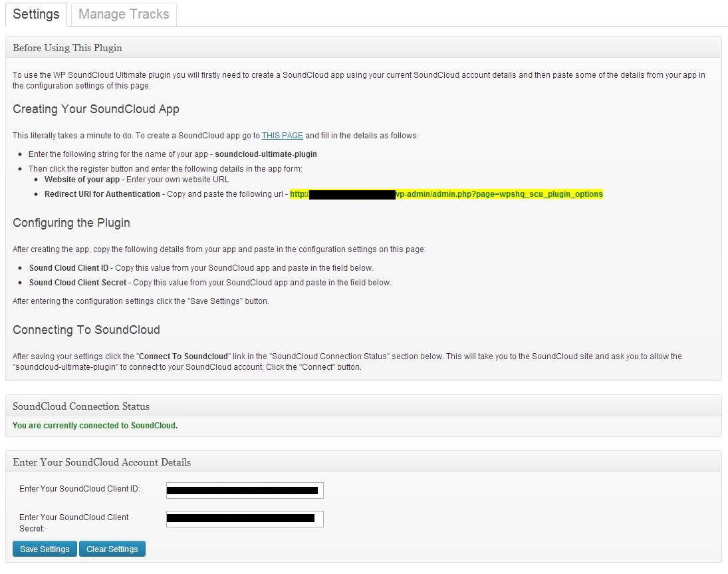Switch to the Settings tab

(36, 15)
